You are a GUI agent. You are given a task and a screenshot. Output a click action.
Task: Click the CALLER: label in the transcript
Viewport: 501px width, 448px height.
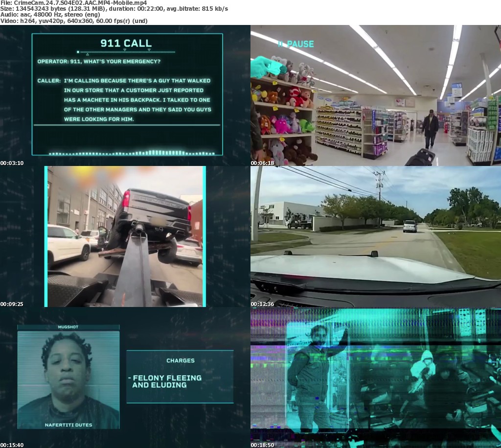[49, 81]
